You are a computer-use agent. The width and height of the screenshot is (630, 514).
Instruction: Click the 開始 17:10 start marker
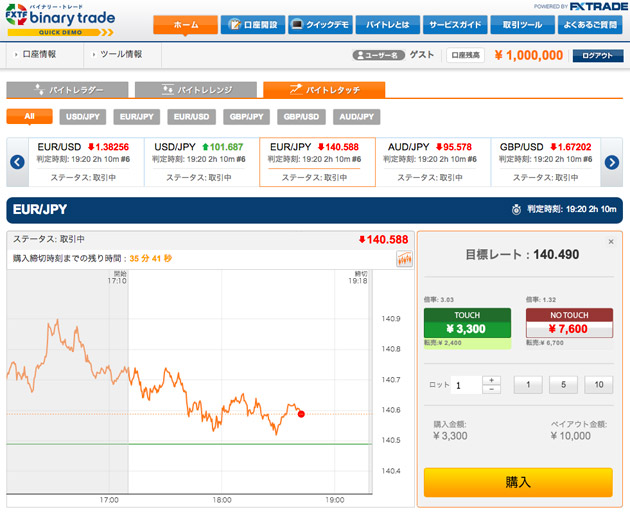point(117,277)
